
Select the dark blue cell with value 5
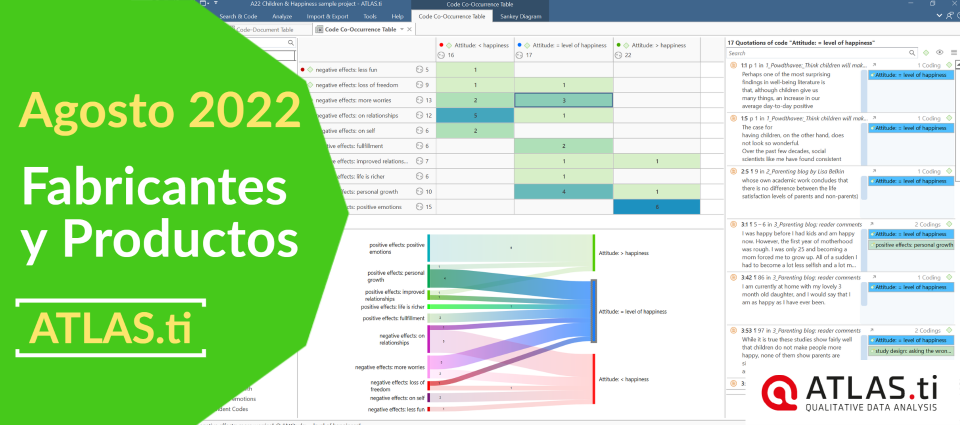tap(475, 115)
